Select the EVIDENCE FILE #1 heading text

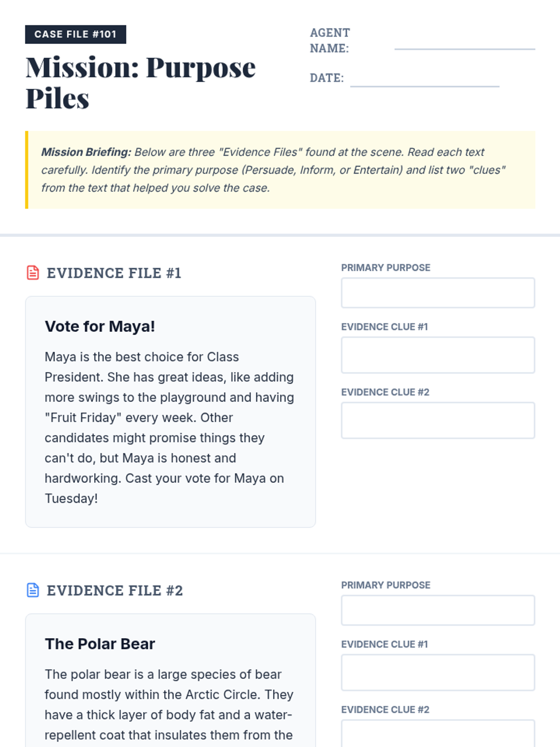click(x=114, y=273)
